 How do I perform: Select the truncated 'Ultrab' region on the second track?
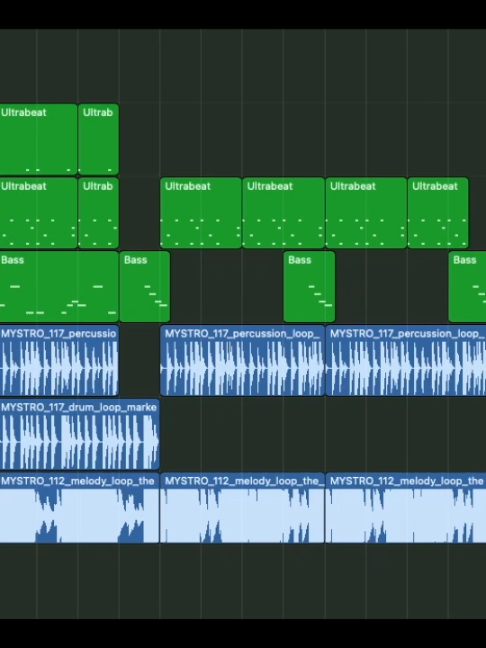[98, 213]
